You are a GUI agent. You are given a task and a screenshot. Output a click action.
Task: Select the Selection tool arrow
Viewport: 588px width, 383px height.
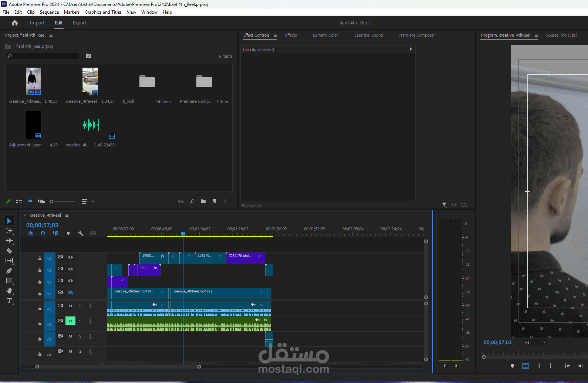tap(9, 221)
